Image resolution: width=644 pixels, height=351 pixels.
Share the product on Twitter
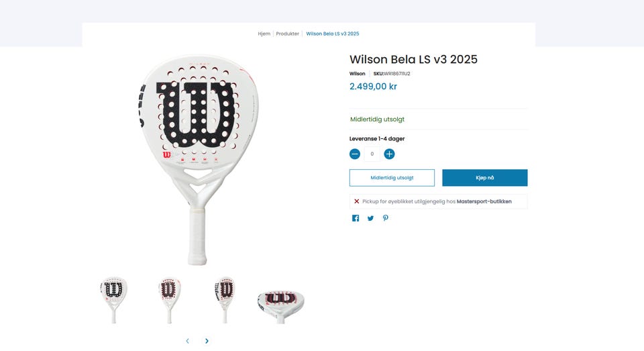(x=370, y=218)
